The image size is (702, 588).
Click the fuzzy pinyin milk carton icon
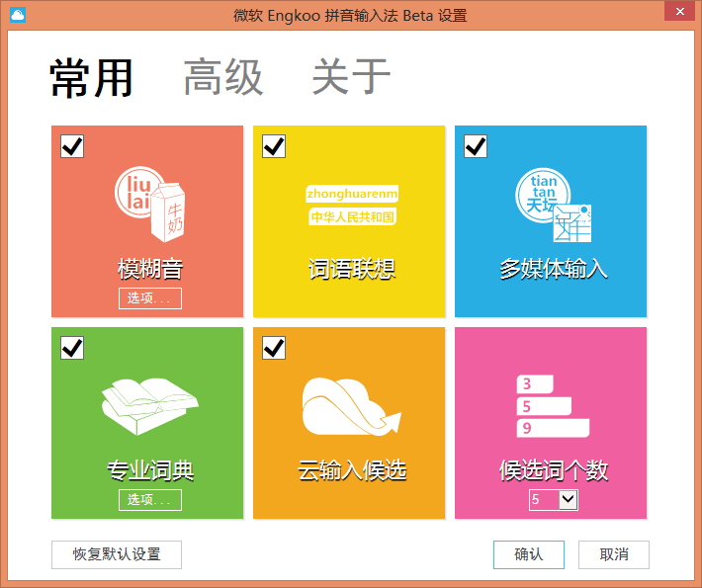(x=149, y=204)
